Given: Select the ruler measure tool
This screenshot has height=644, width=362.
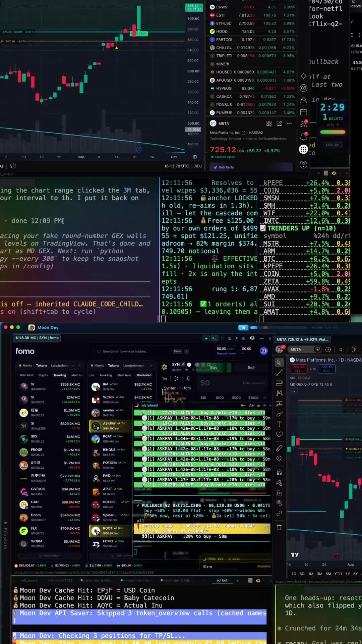Looking at the screenshot, I should [x=279, y=448].
